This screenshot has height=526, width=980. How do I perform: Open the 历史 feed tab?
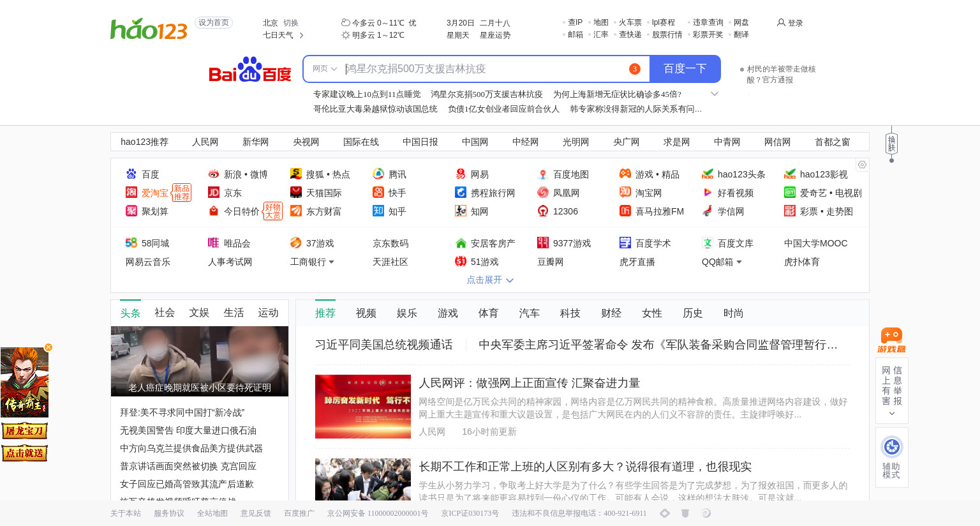tap(693, 313)
